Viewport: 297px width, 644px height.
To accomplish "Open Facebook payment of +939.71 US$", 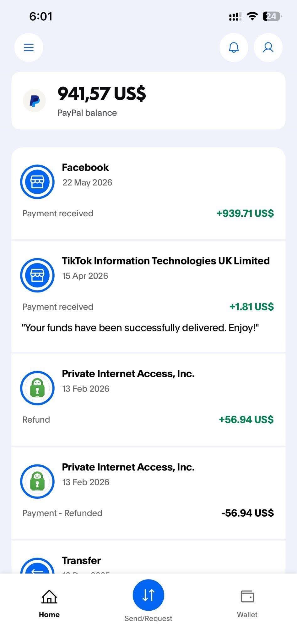I will tap(148, 193).
